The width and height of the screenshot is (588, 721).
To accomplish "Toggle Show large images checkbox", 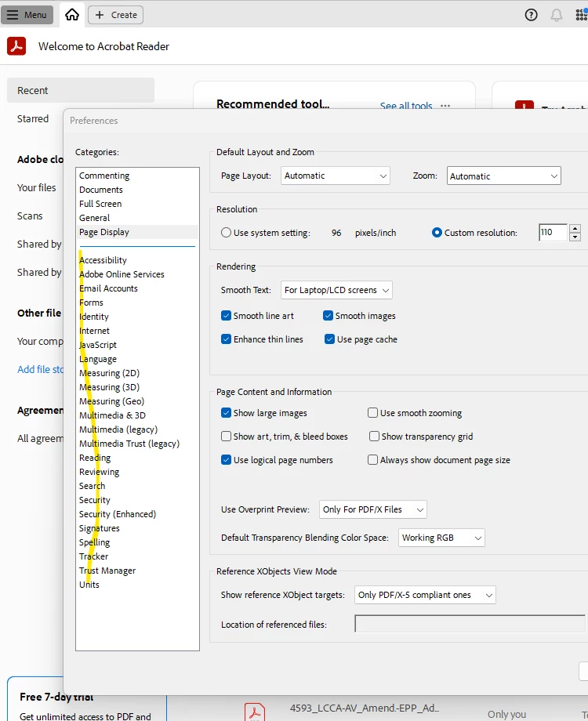I will pos(226,413).
